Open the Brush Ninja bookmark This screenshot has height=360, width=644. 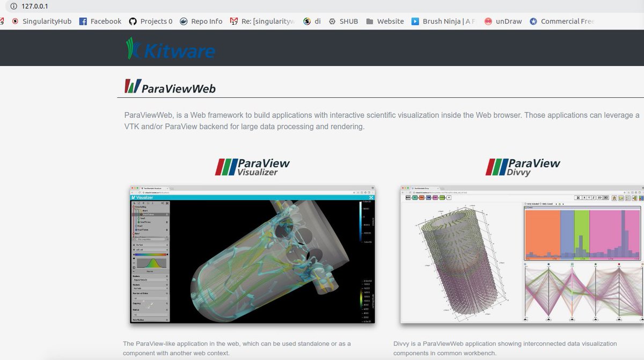point(444,21)
